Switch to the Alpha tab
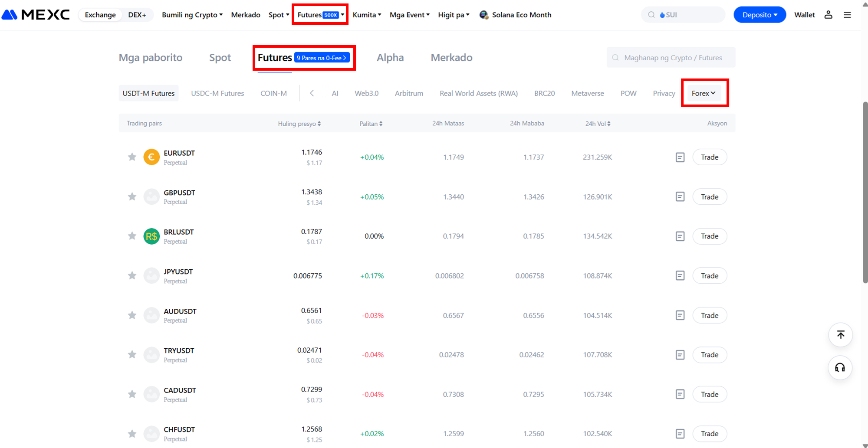 390,58
